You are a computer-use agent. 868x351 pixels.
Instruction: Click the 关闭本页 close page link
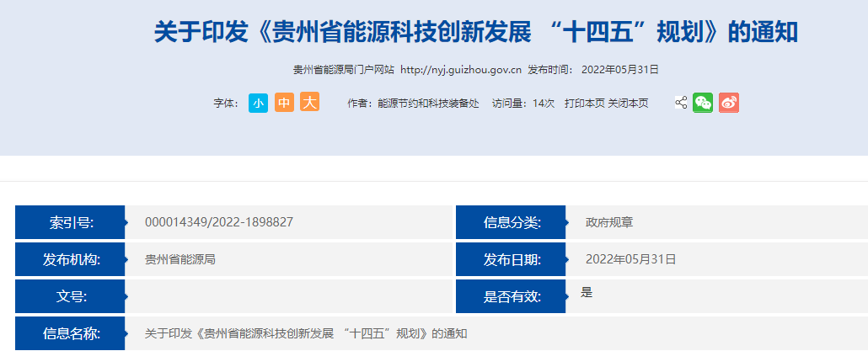pos(628,103)
